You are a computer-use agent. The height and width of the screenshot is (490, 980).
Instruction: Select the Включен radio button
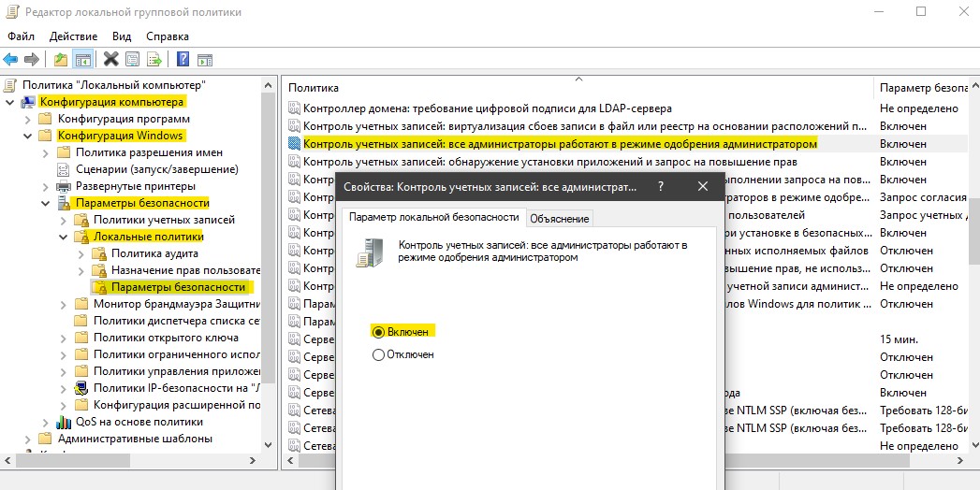click(377, 332)
